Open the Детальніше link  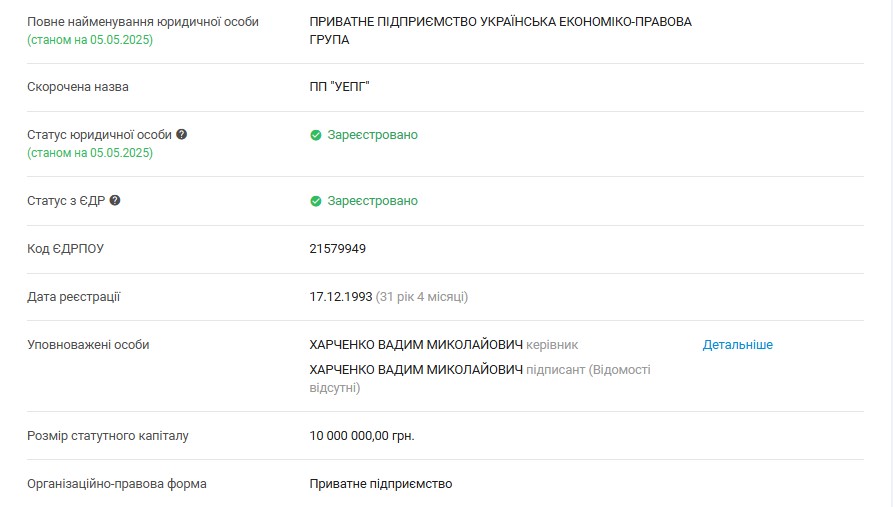(738, 345)
